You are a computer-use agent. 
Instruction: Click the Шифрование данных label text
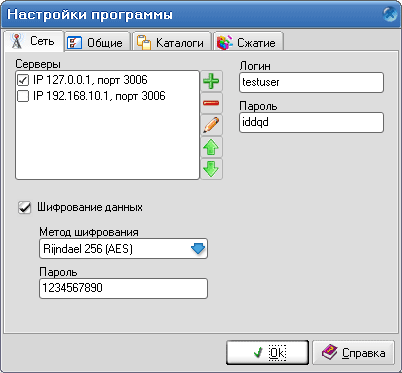(90, 207)
